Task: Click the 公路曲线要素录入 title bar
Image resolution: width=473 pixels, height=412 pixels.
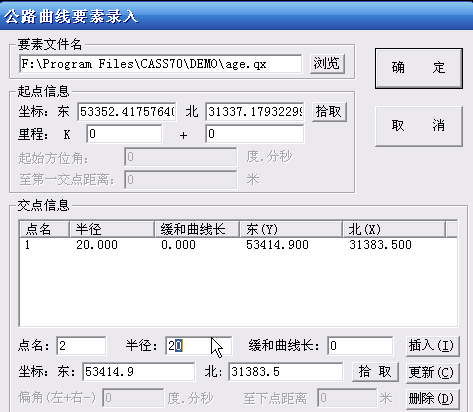Action: coord(236,16)
